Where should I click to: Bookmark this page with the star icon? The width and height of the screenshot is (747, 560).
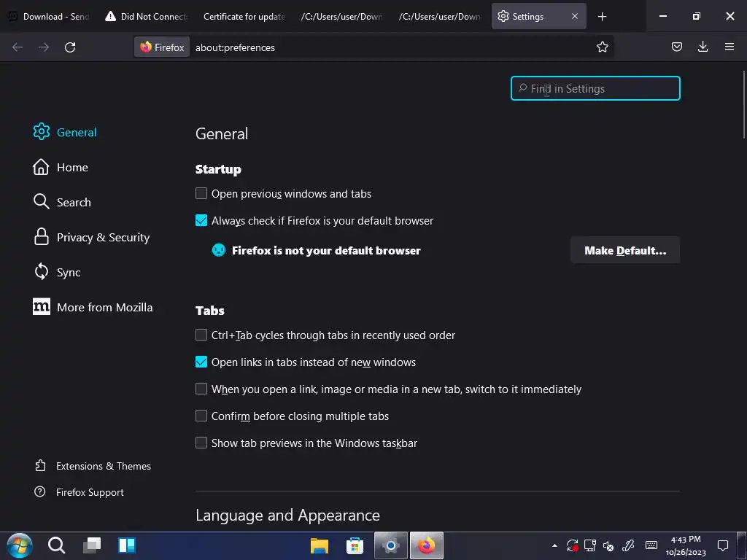coord(602,47)
